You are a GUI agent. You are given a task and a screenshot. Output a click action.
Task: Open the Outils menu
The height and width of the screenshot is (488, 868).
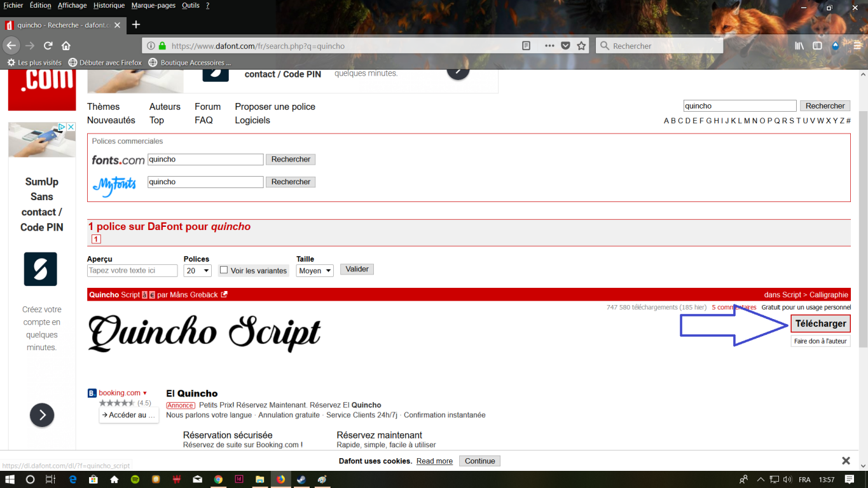point(190,5)
